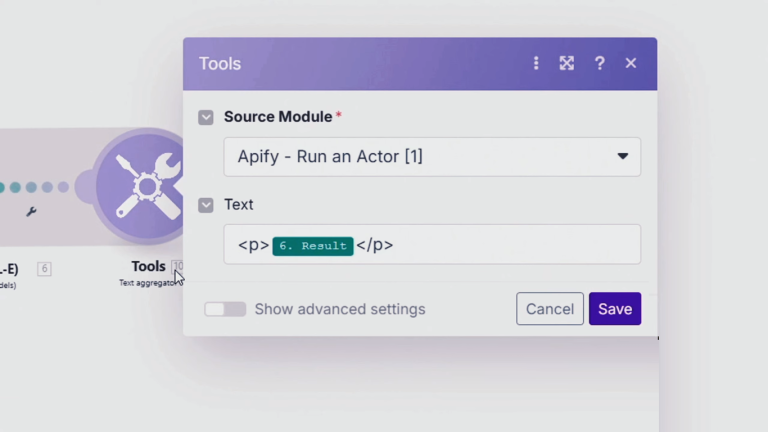Close the Tools dialog with the X icon
Screen dimensions: 768x432
tap(631, 63)
